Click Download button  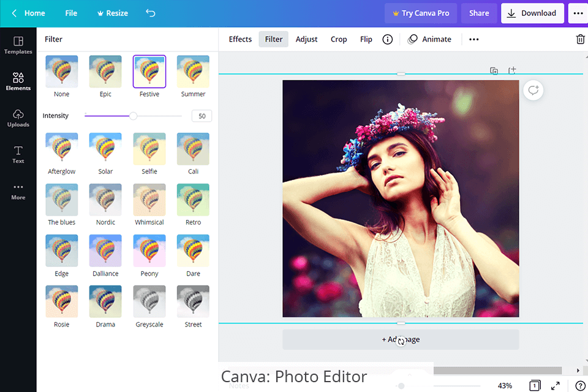click(x=532, y=13)
